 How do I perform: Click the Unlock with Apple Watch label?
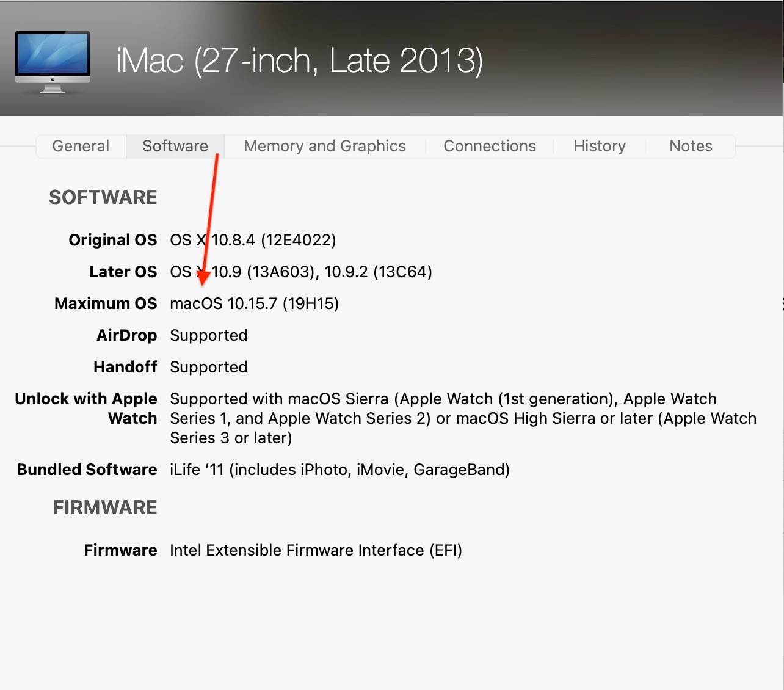(x=86, y=409)
